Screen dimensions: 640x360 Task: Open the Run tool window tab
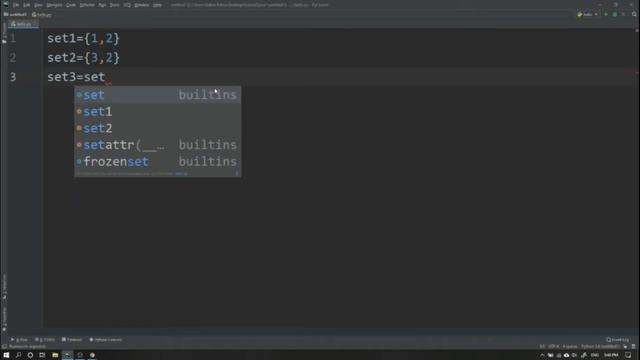[20, 340]
